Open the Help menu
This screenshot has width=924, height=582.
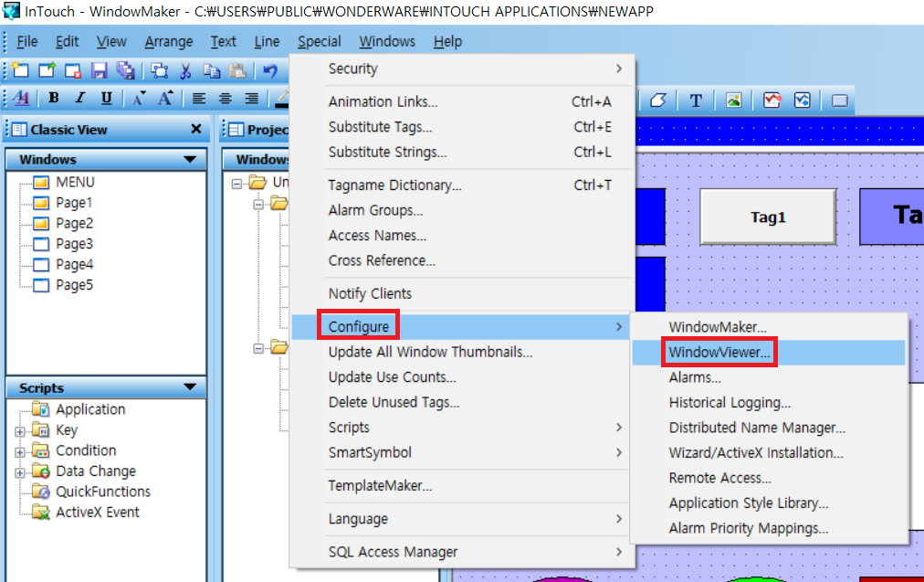coord(448,41)
